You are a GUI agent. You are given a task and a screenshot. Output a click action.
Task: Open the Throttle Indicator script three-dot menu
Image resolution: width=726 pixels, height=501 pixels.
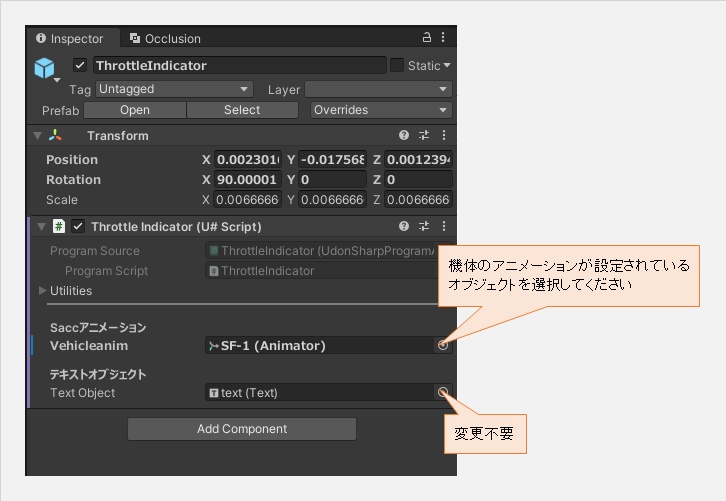coord(444,226)
